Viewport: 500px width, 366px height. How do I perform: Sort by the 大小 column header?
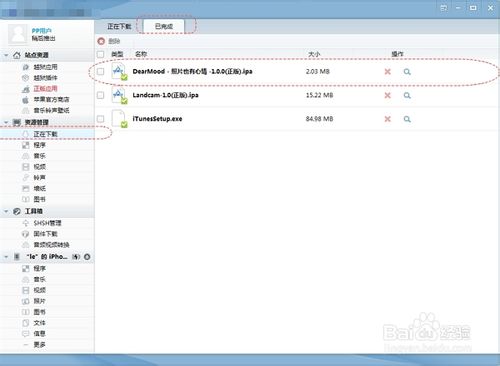point(314,54)
